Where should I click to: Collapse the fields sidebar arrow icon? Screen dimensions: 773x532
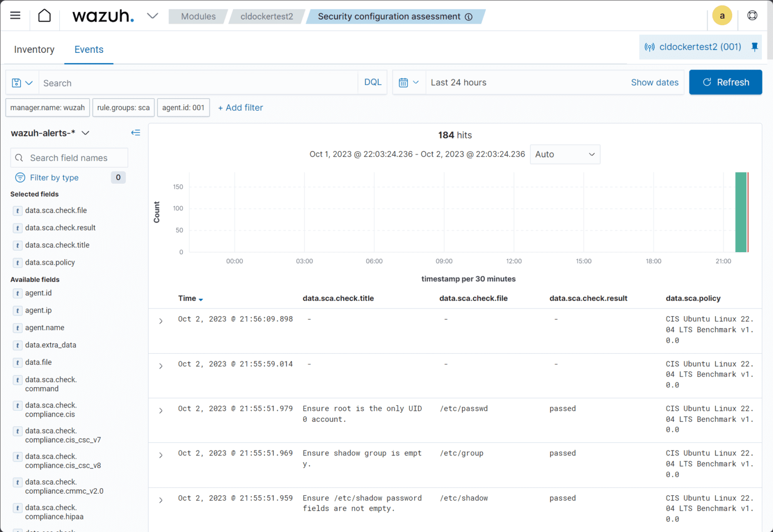coord(135,133)
